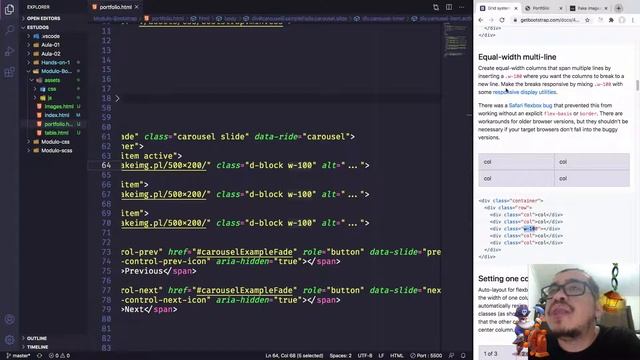
Task: Expand the Aula-01 folder
Action: [51, 45]
